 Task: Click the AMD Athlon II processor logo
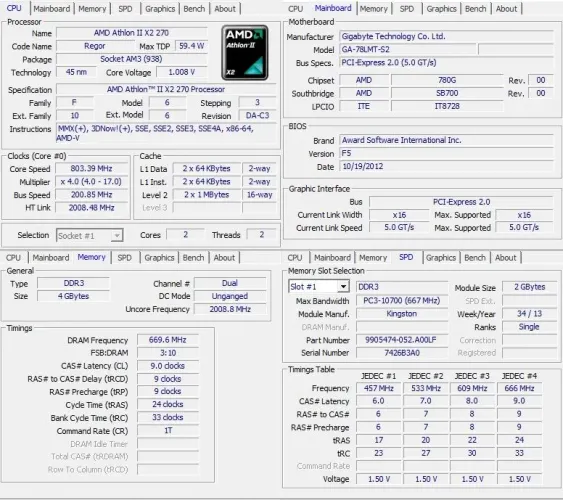[x=245, y=52]
